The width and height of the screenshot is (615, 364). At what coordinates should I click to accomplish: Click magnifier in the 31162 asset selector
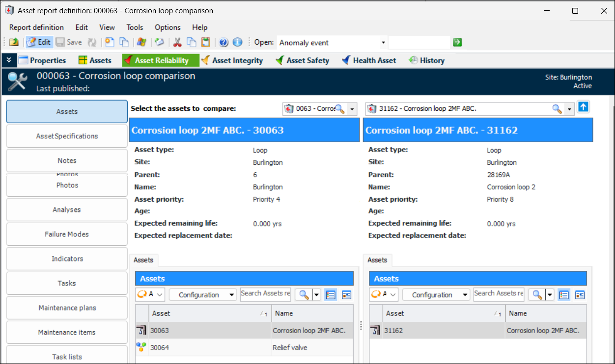(557, 109)
